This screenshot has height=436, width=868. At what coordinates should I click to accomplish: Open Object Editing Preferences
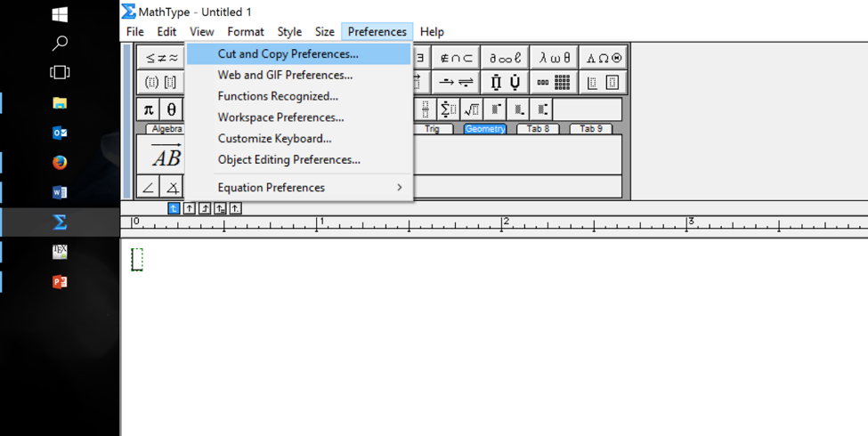tap(299, 159)
